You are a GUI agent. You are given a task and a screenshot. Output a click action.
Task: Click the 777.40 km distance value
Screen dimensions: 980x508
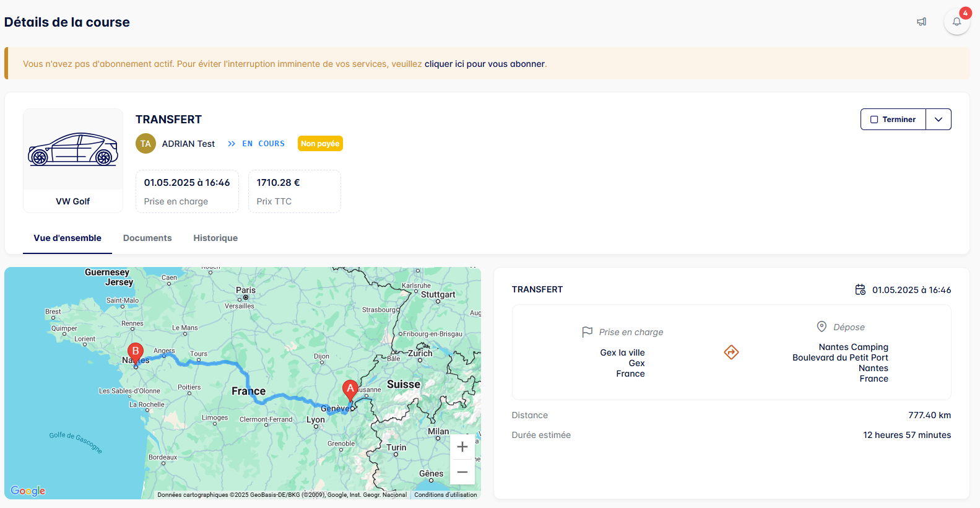[929, 415]
